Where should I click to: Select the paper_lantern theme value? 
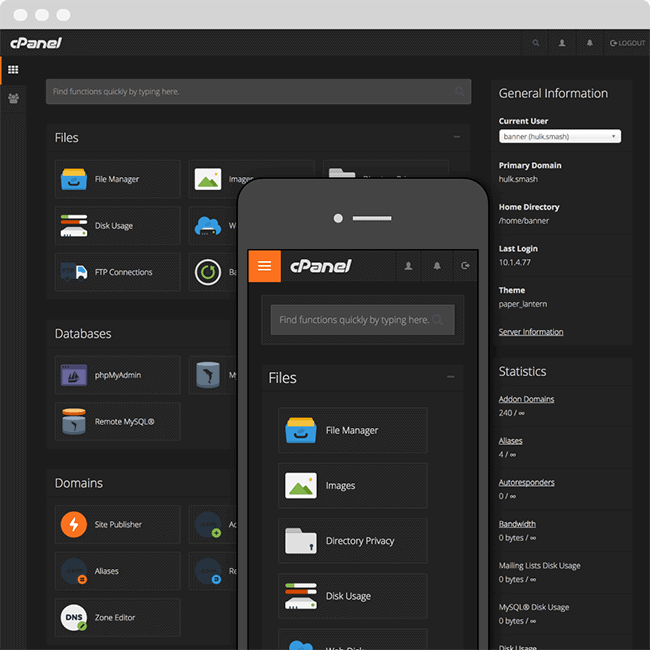click(523, 304)
